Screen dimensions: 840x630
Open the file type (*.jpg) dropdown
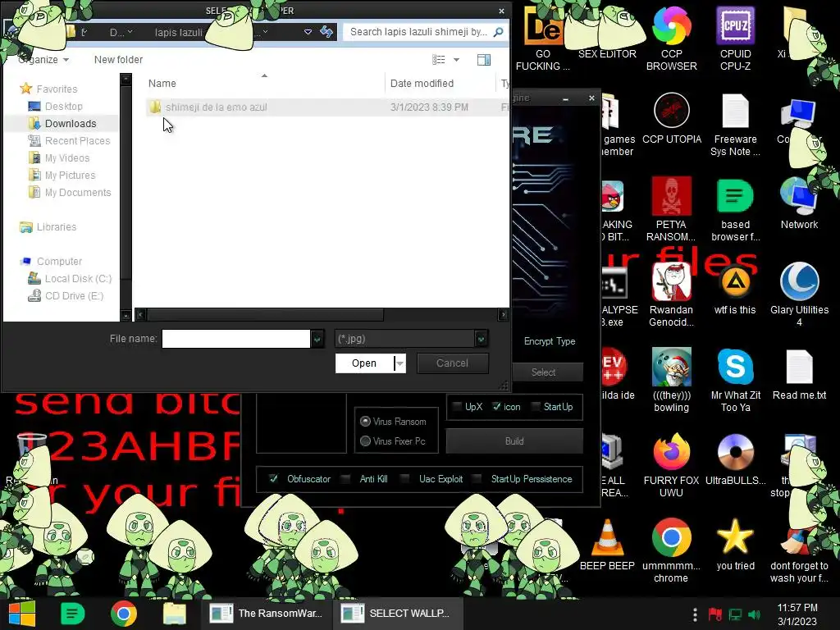(481, 339)
